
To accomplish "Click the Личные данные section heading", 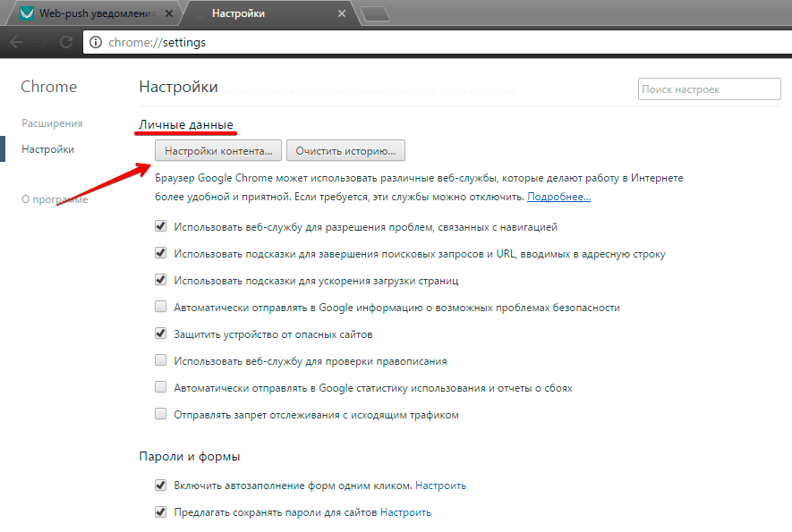I will (x=186, y=124).
